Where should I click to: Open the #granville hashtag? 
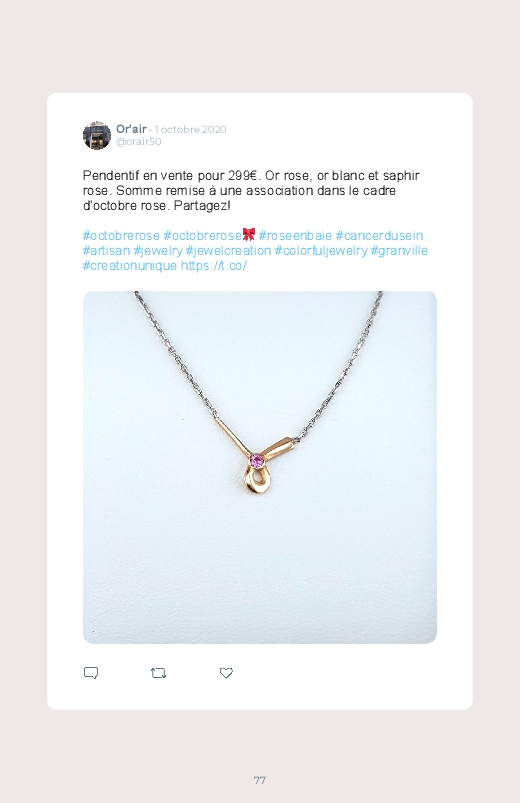[399, 250]
